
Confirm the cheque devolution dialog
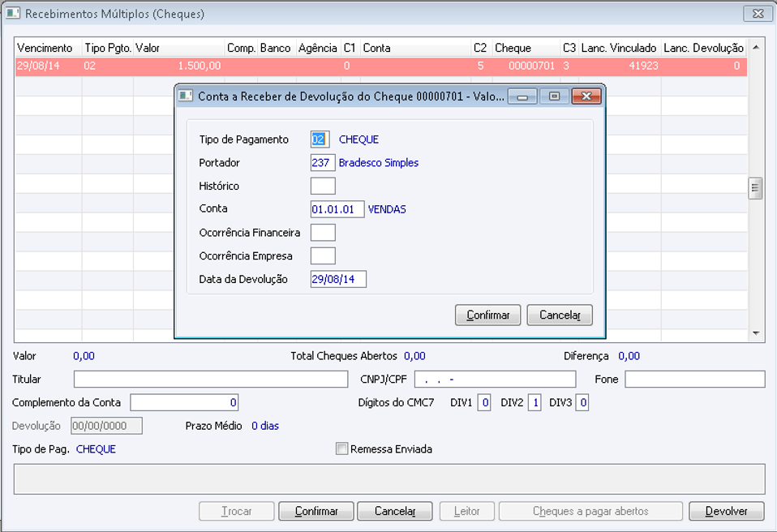487,315
